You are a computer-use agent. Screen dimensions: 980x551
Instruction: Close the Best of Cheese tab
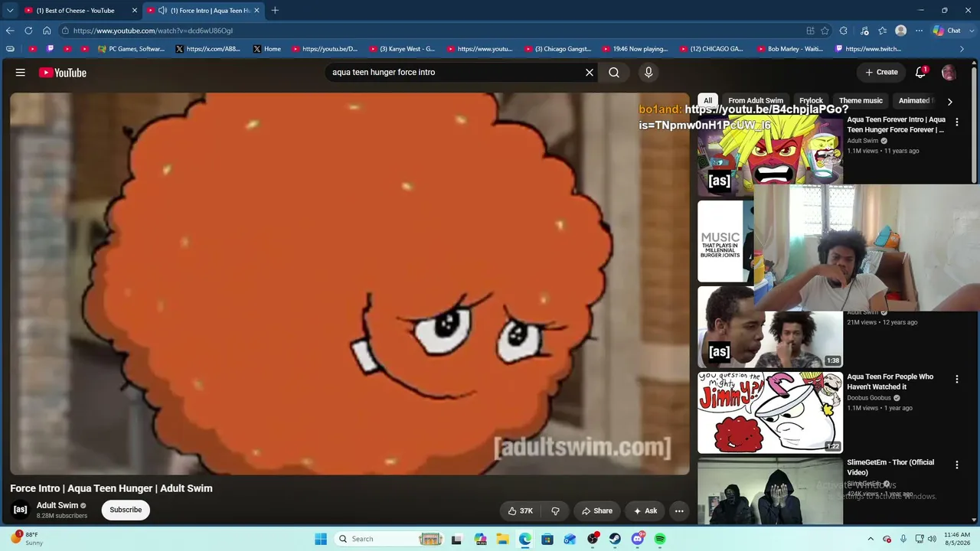click(x=134, y=11)
